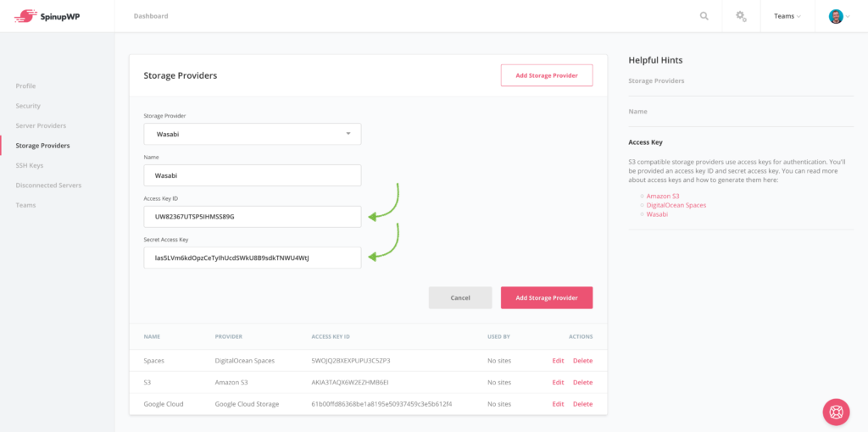Click the pink filled Add Storage Provider button
Screen dimensions: 868x432
547,297
